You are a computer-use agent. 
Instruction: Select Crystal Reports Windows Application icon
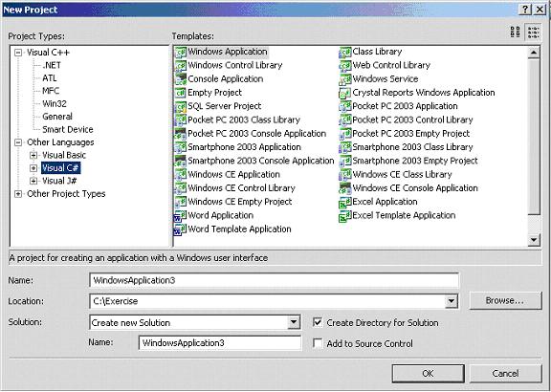344,93
